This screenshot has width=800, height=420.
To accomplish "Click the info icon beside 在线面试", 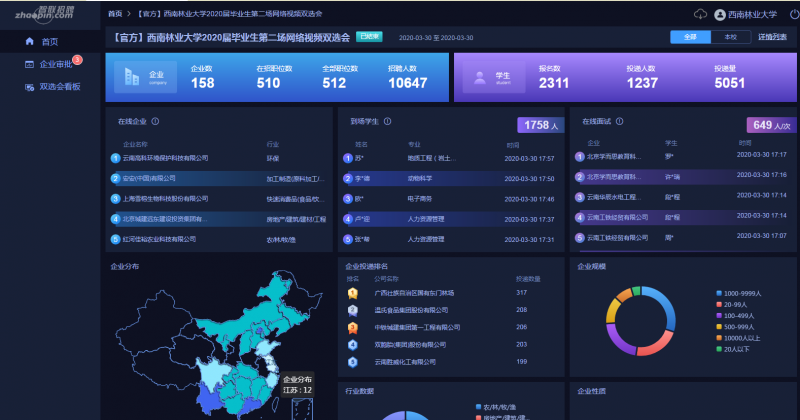I will tap(617, 121).
